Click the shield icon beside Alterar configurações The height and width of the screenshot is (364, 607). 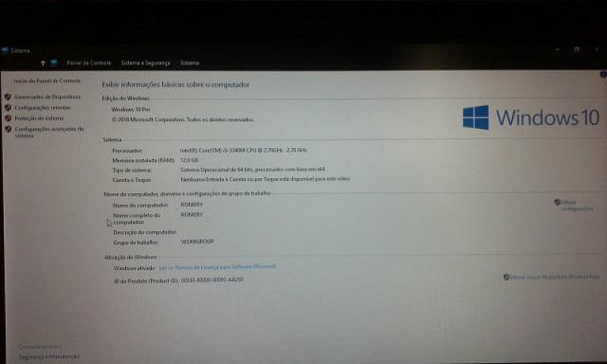click(558, 202)
